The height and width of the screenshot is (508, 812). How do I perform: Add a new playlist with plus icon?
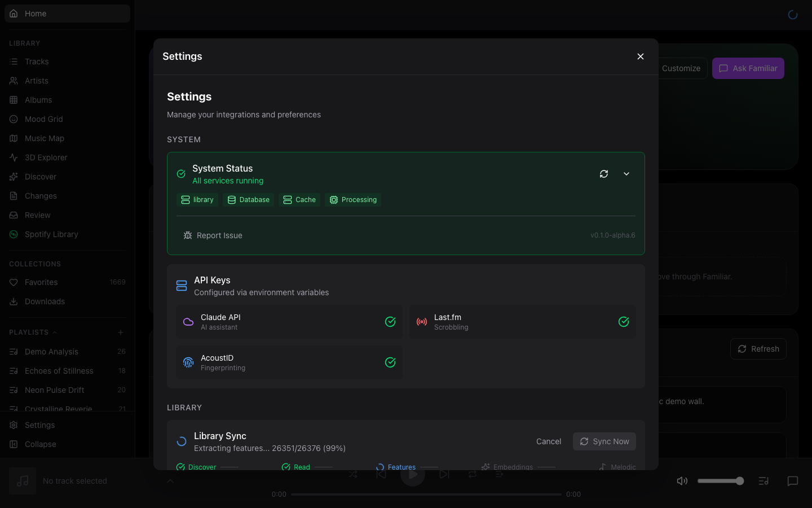[121, 332]
